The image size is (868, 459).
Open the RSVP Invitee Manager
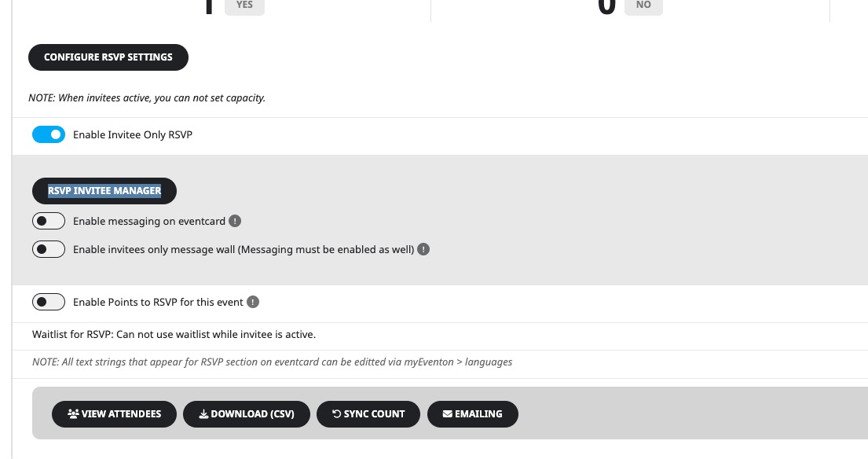click(104, 191)
